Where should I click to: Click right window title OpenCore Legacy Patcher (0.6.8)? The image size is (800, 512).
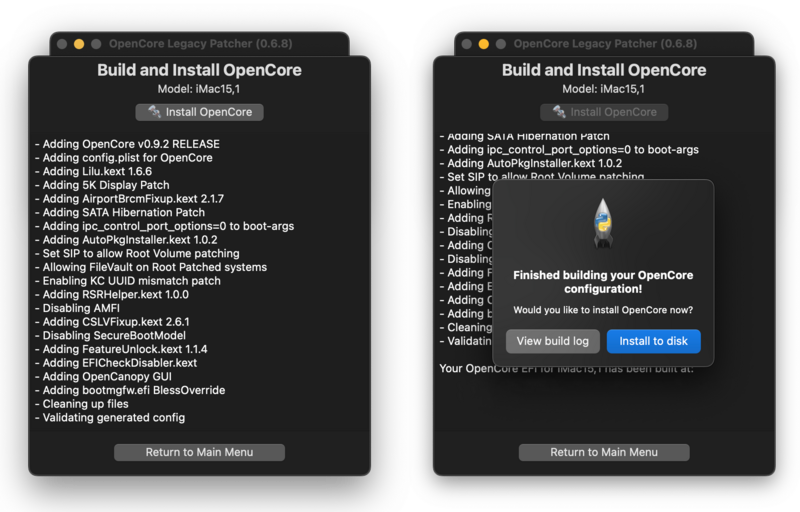coord(605,44)
